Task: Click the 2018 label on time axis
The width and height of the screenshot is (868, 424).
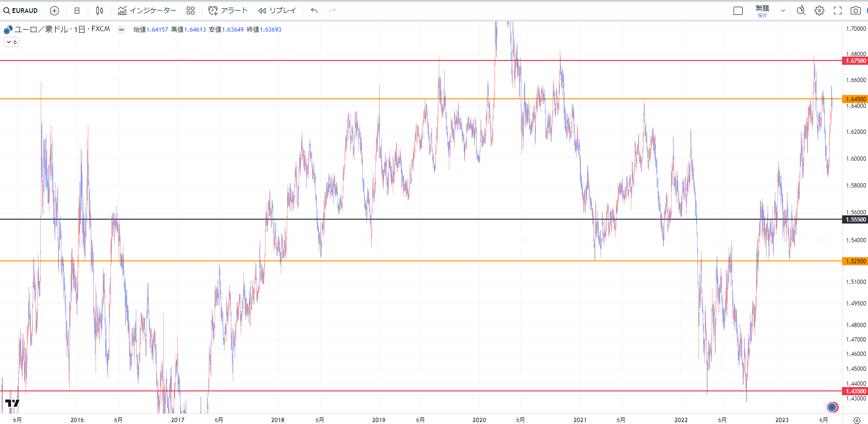Action: pyautogui.click(x=277, y=420)
